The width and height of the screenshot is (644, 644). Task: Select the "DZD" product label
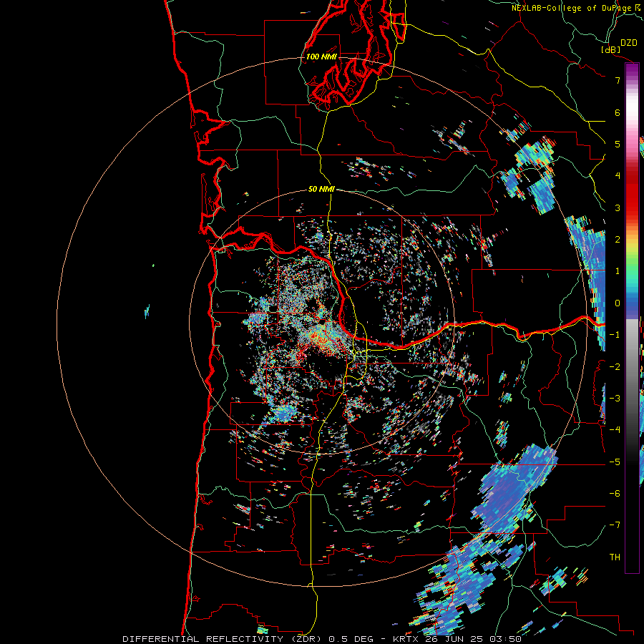tap(629, 43)
